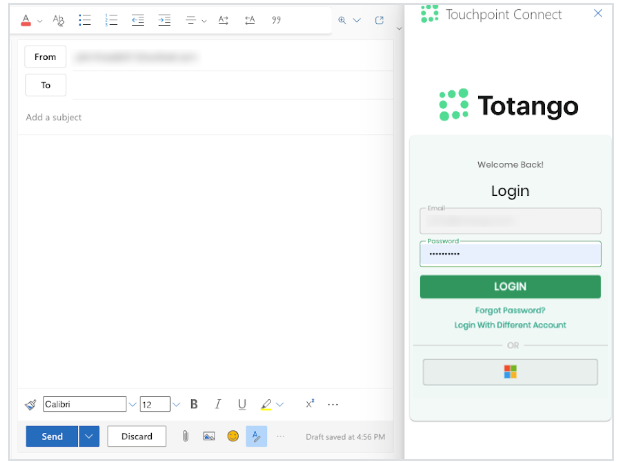Click the Email field in Totango login

[x=510, y=221]
